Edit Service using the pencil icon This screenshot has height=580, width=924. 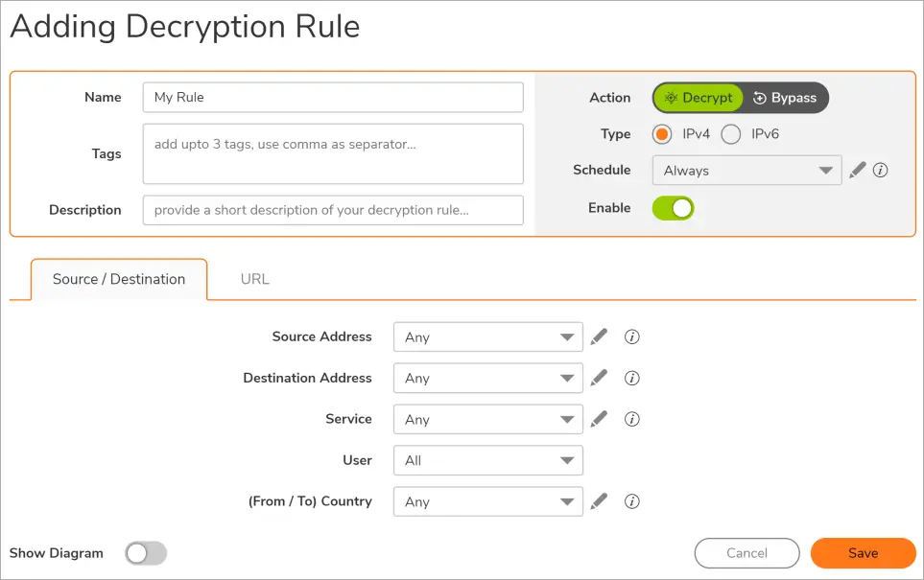pos(599,419)
